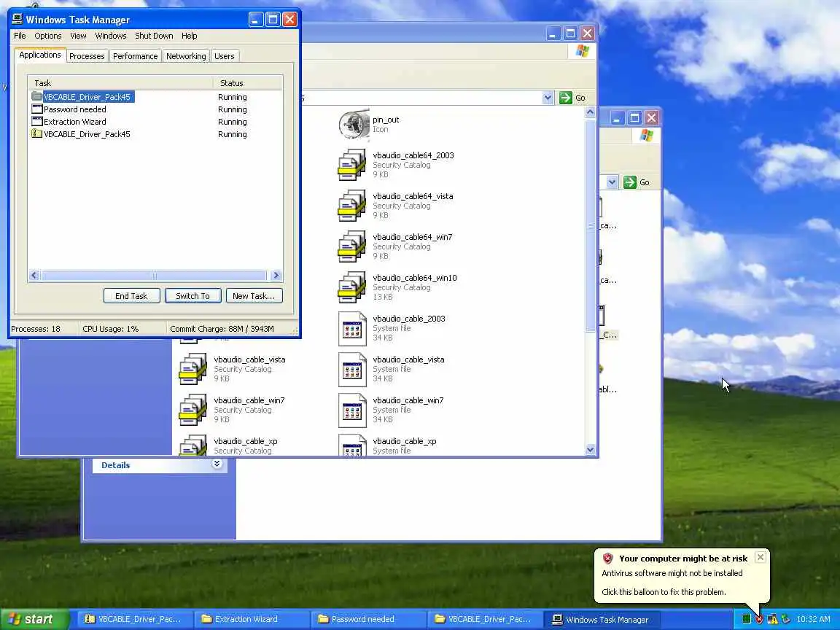840x630 pixels.
Task: Select vbaudio_cable_xp system file icon
Action: tap(352, 446)
